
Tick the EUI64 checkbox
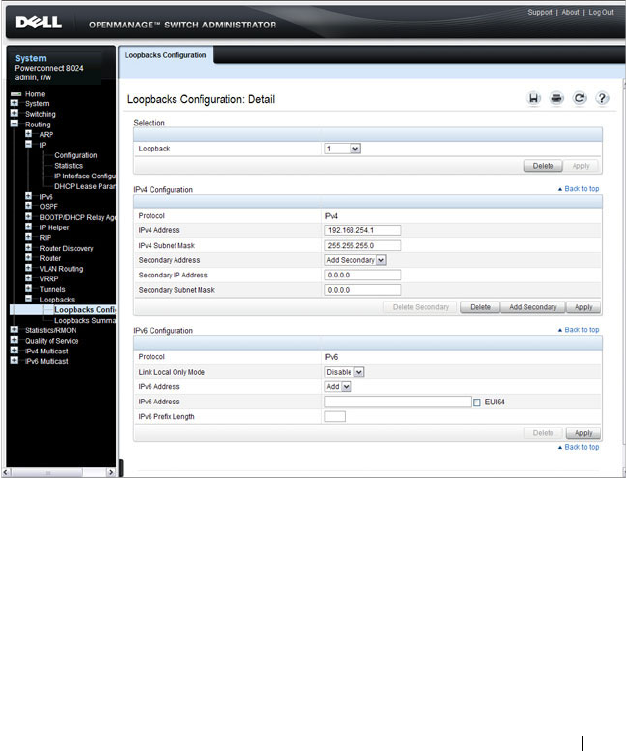[x=477, y=402]
